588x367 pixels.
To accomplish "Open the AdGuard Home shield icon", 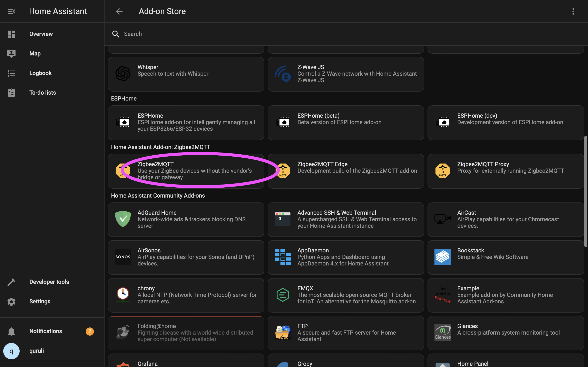I will coord(123,219).
